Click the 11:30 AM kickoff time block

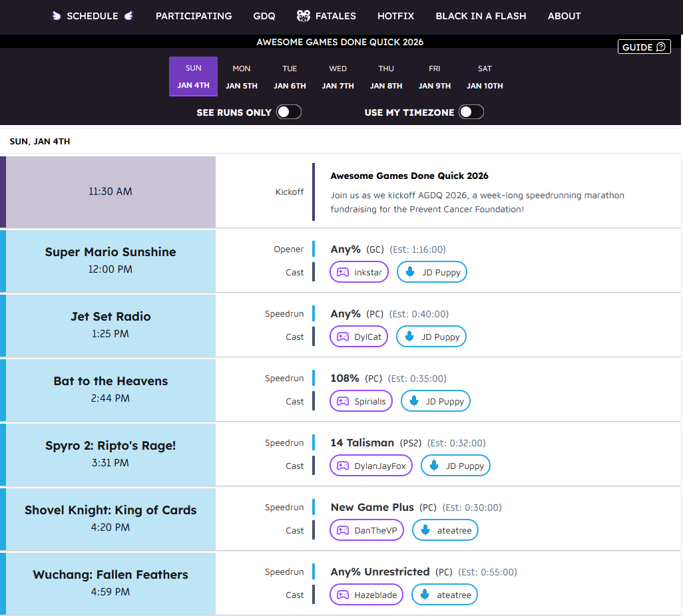[111, 192]
